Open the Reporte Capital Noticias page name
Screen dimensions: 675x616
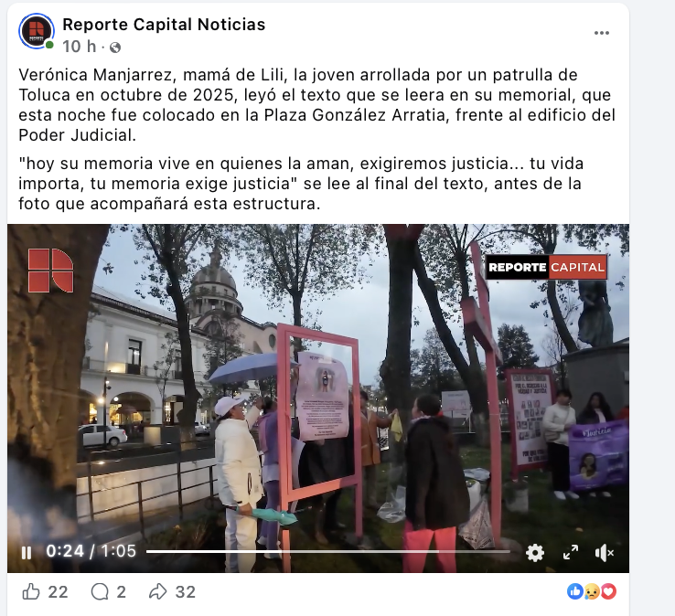coord(164,25)
